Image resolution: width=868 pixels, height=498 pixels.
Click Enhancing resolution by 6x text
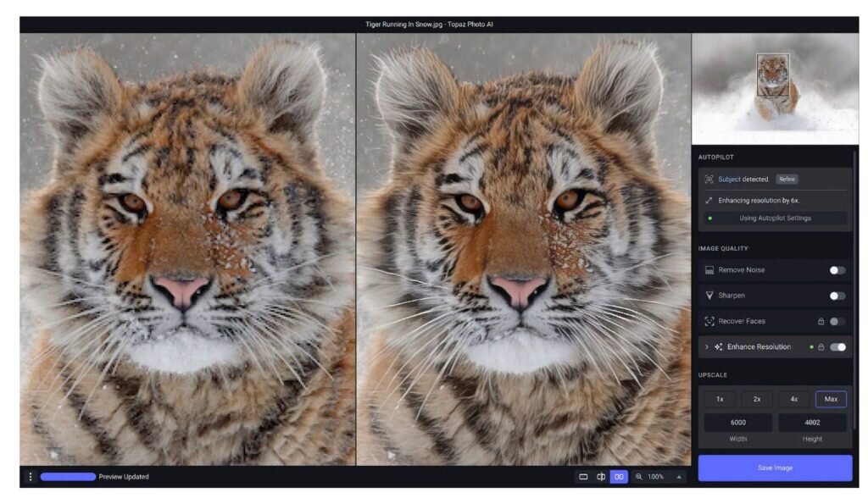(759, 201)
